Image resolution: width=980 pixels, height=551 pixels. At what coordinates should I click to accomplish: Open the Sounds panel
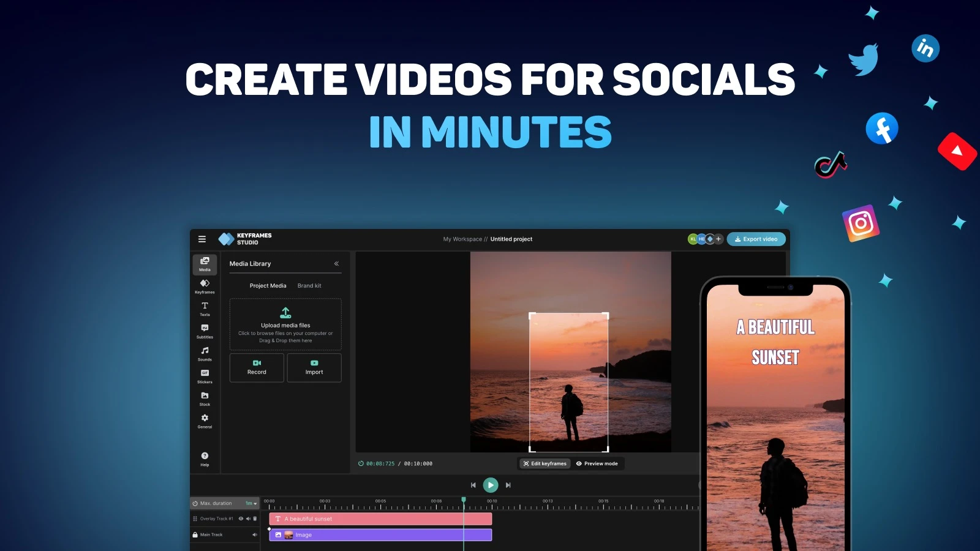click(205, 353)
